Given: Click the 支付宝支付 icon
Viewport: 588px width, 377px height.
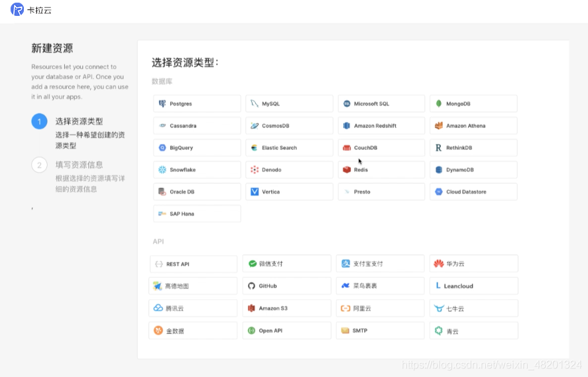Looking at the screenshot, I should tap(345, 264).
